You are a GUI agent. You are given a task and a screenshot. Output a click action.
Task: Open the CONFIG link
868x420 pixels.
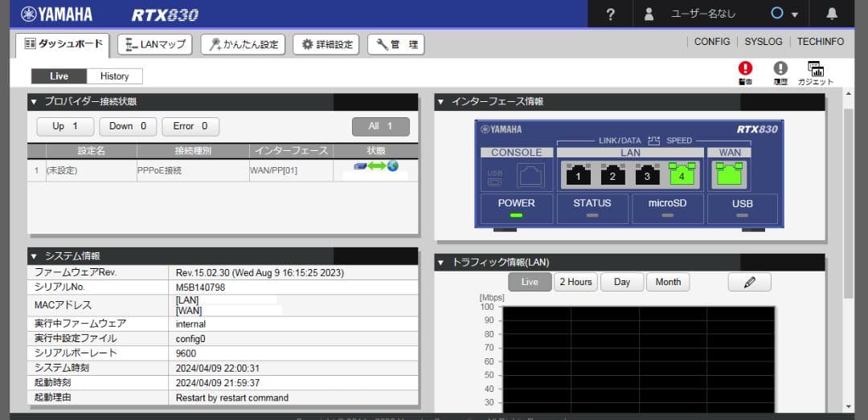(x=712, y=42)
